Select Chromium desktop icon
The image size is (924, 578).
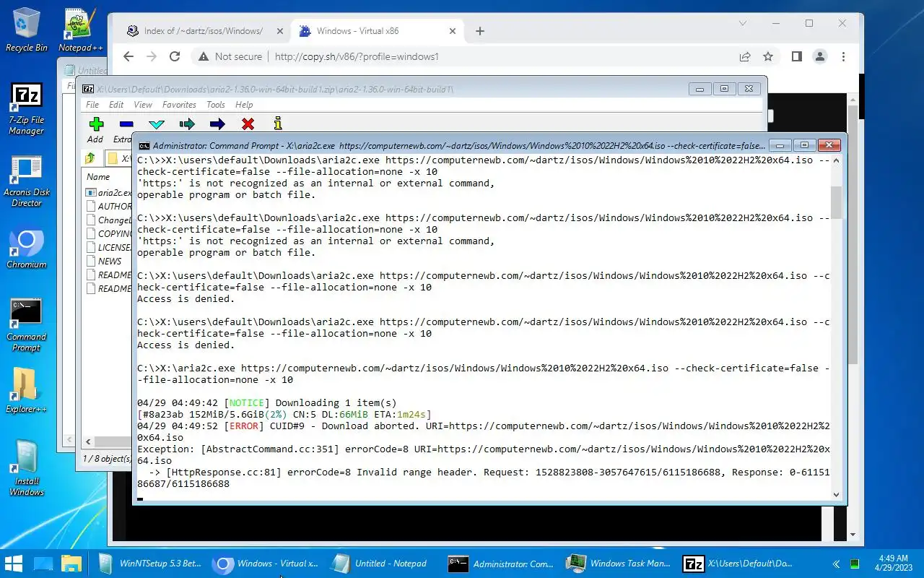pyautogui.click(x=27, y=249)
